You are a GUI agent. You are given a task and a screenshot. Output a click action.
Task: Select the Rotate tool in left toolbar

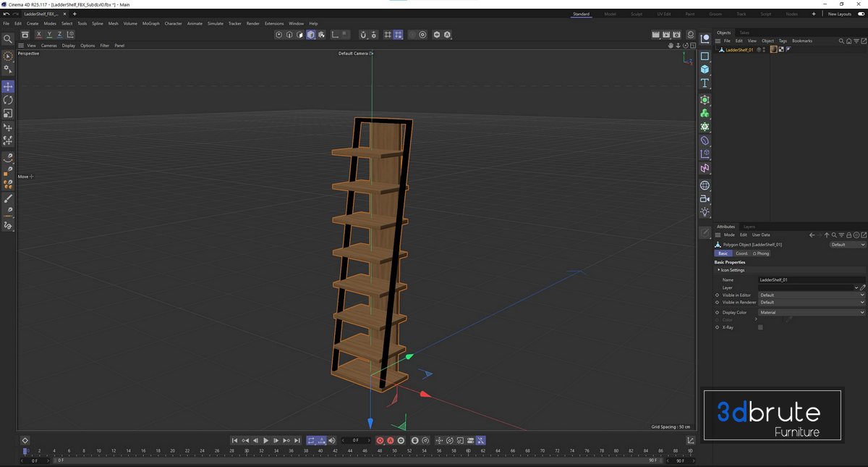(8, 100)
